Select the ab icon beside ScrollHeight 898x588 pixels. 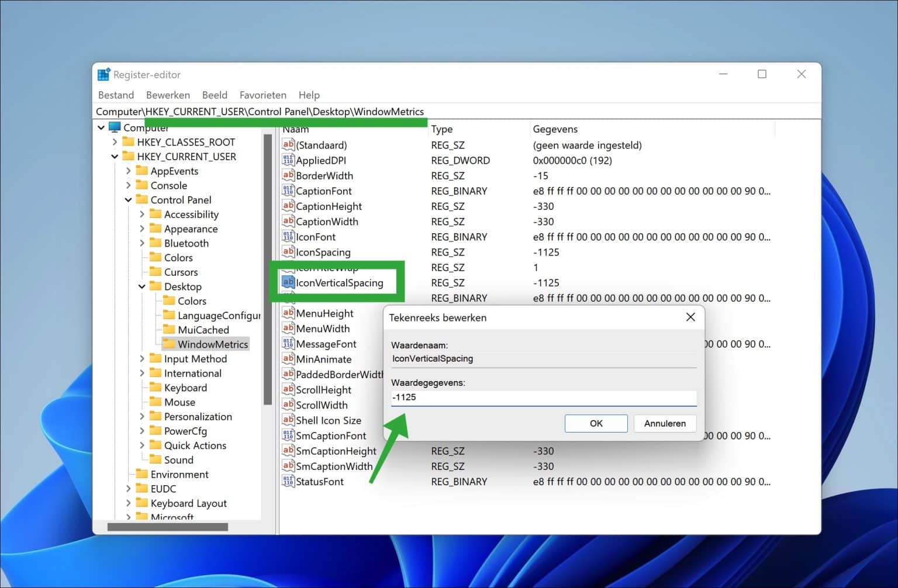pyautogui.click(x=288, y=389)
